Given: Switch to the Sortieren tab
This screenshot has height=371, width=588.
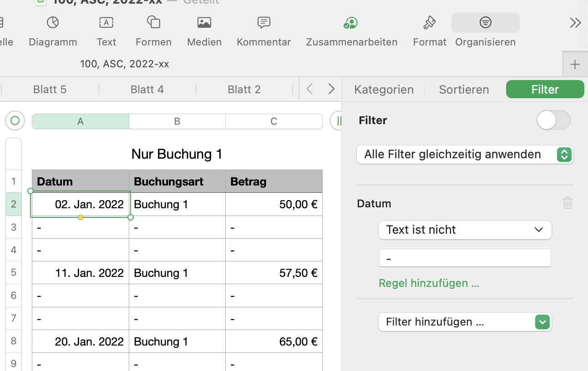Looking at the screenshot, I should (464, 90).
